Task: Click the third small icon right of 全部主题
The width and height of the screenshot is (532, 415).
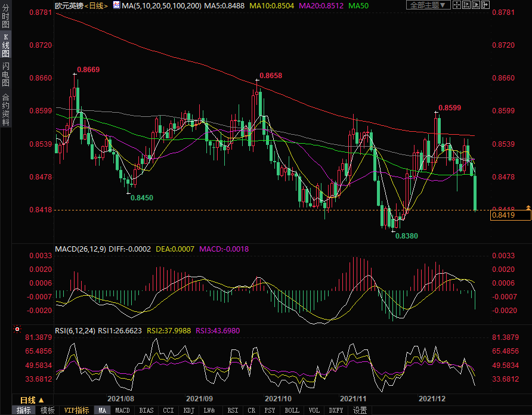Action: [x=476, y=5]
